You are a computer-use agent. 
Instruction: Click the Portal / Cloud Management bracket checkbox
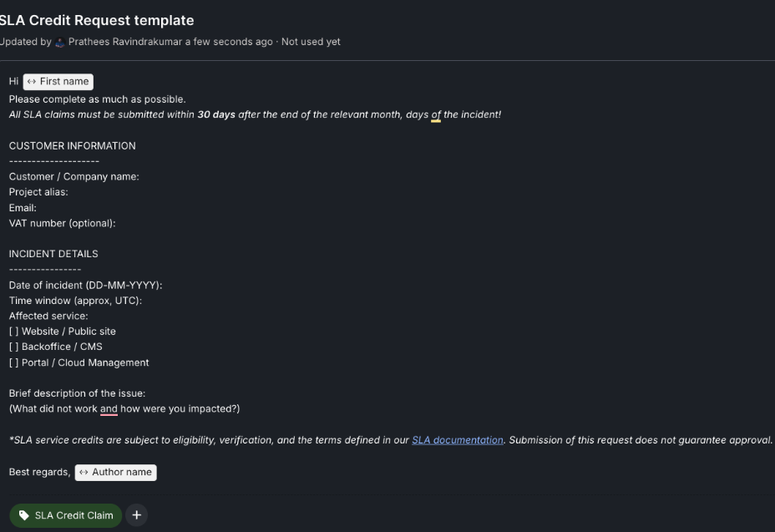pyautogui.click(x=13, y=362)
